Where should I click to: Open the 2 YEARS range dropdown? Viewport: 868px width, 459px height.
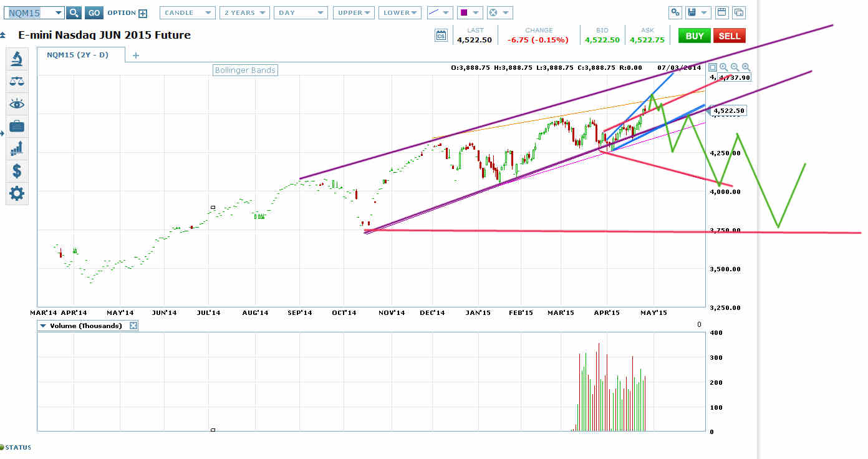[x=244, y=12]
